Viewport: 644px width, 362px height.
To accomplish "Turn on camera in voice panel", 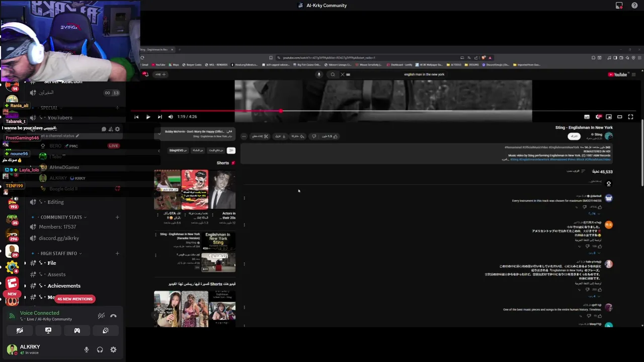I will pyautogui.click(x=20, y=331).
